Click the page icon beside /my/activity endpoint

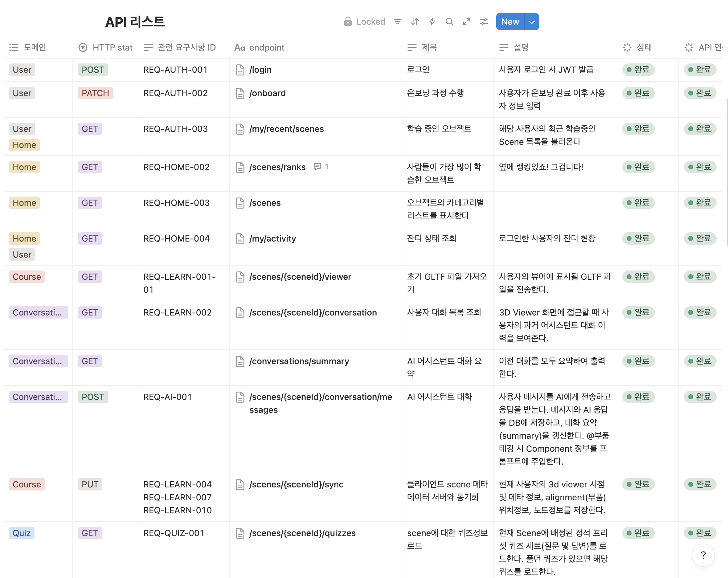click(240, 238)
